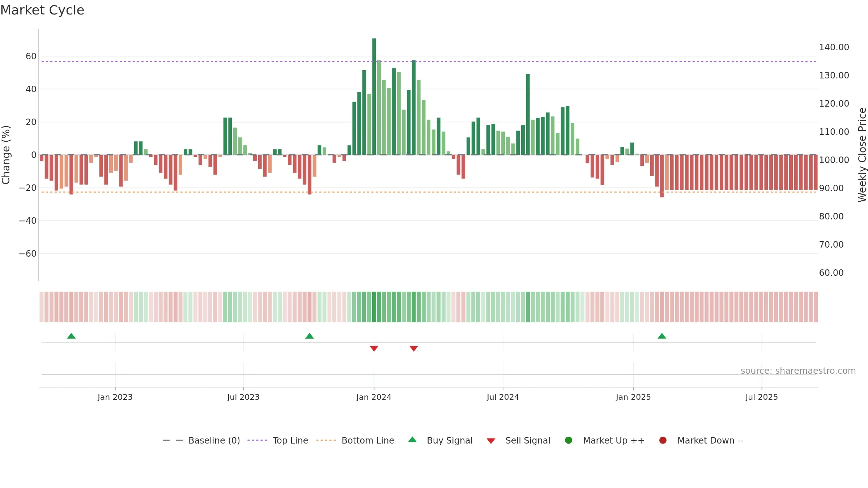Screen dimensions: 868x488
Task: Click the 140.00 price axis value
Action: (834, 47)
